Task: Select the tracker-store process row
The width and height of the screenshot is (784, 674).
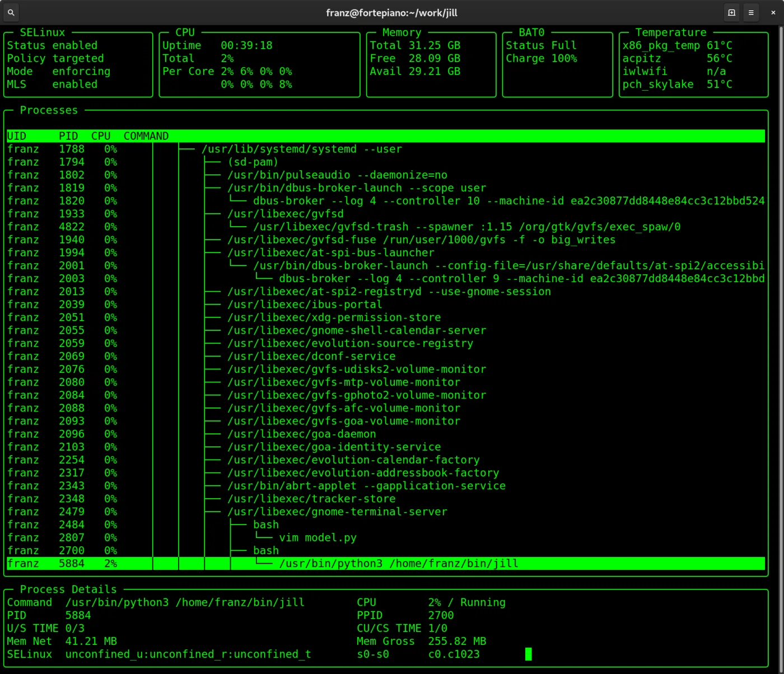Action: tap(386, 498)
